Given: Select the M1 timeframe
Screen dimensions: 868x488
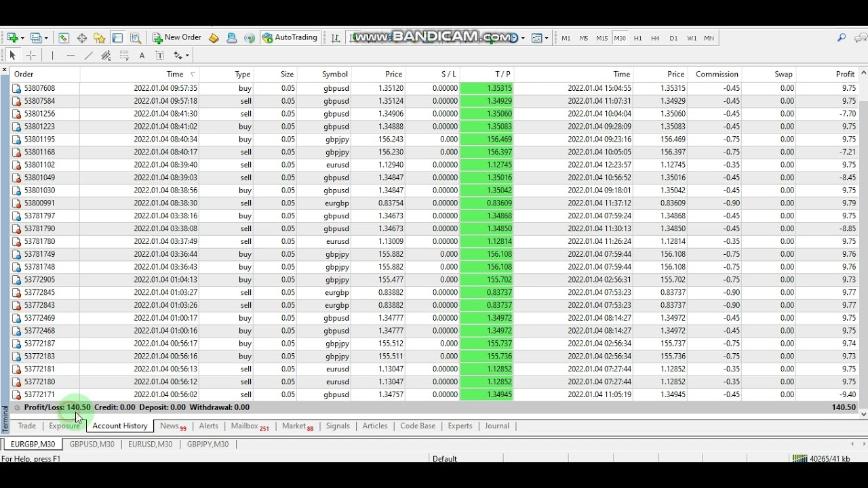Looking at the screenshot, I should [x=566, y=39].
